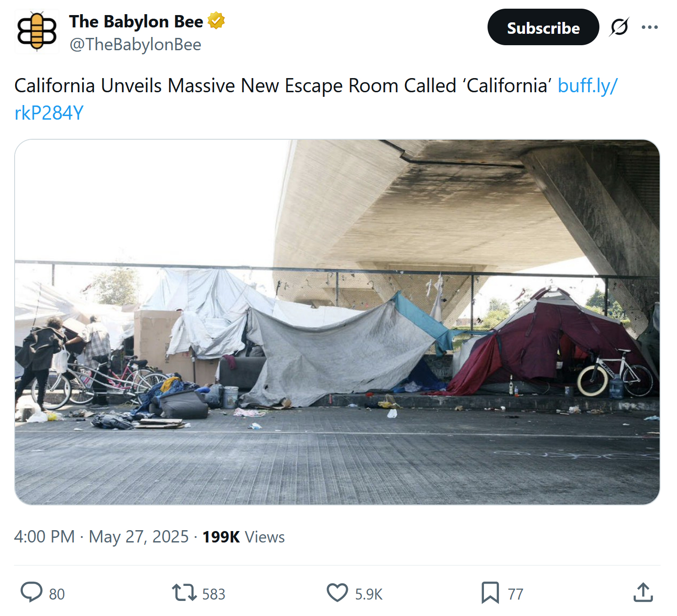View the 199K Views analytics

[x=243, y=537]
